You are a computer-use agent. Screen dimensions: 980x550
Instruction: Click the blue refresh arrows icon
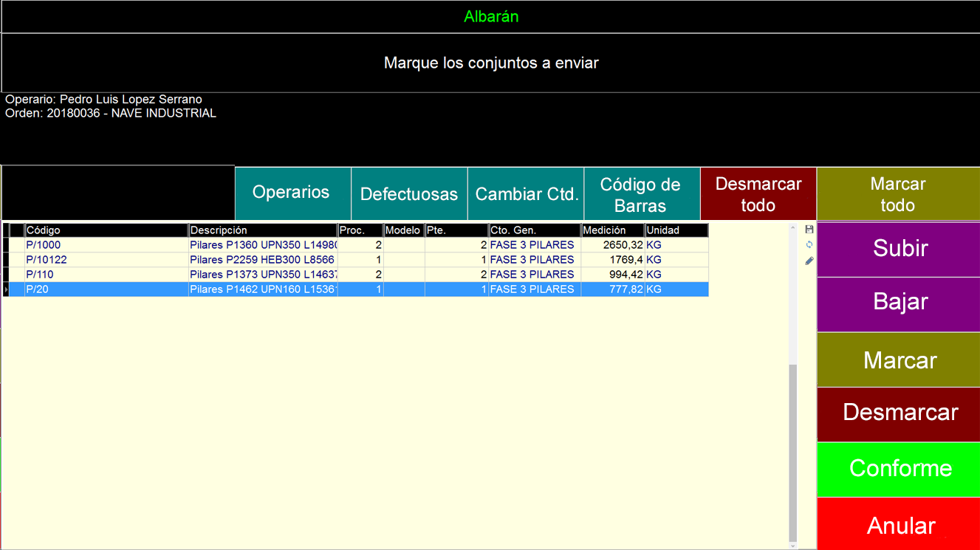coord(809,244)
